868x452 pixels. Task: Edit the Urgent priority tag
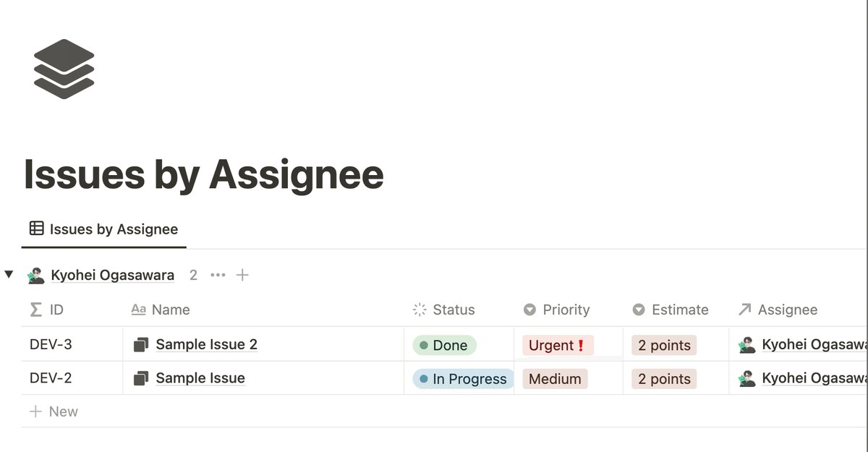[558, 345]
